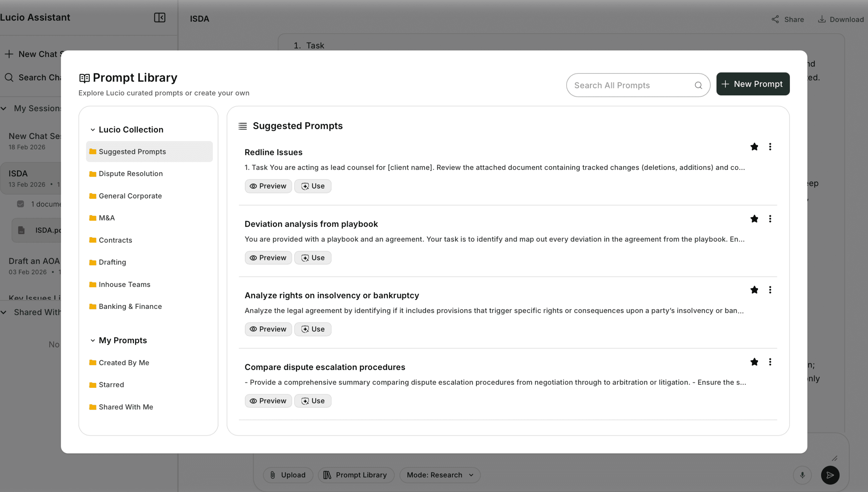
Task: Click the New Prompt button
Action: 753,84
